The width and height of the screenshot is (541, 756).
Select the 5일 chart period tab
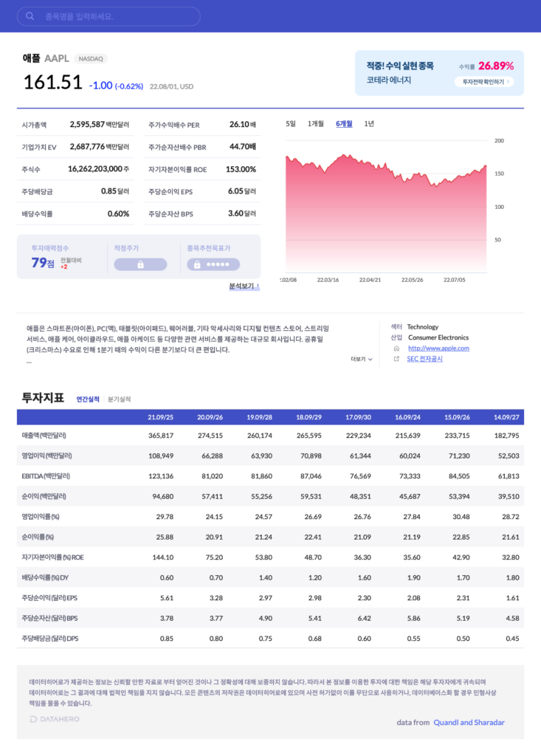[290, 124]
